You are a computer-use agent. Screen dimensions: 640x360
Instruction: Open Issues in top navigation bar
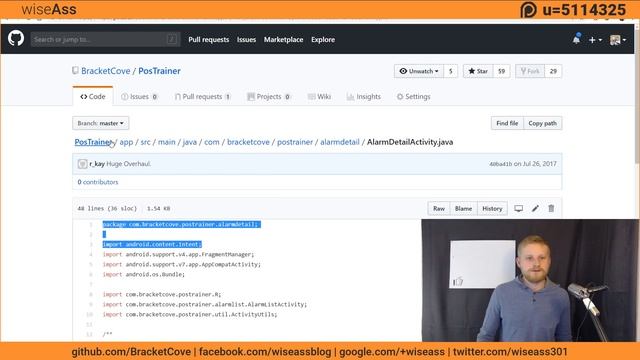click(x=247, y=40)
